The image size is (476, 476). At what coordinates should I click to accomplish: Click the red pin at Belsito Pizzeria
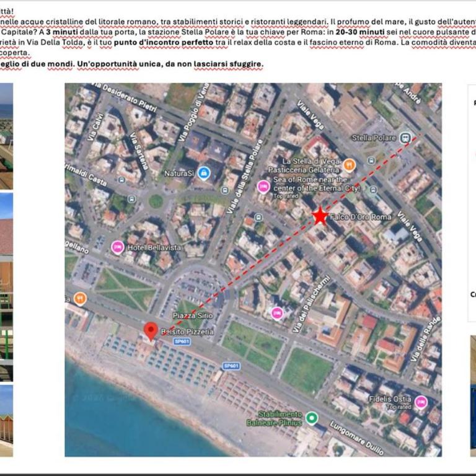pyautogui.click(x=151, y=332)
